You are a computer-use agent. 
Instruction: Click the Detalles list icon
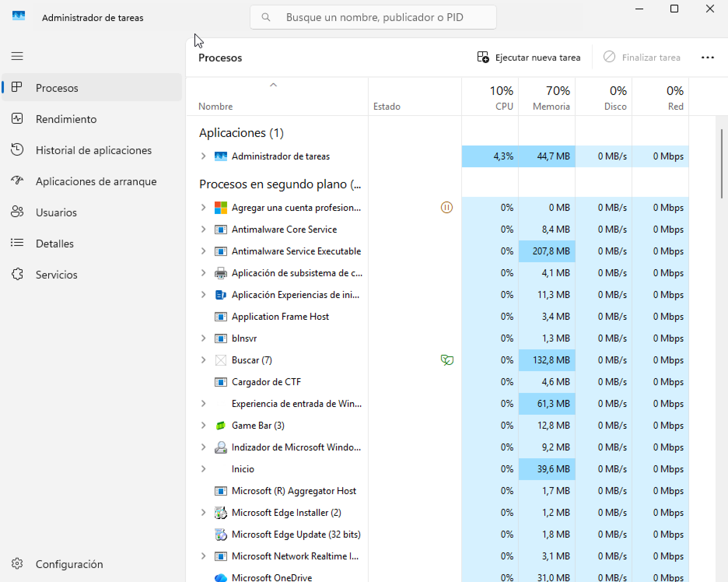pos(17,243)
